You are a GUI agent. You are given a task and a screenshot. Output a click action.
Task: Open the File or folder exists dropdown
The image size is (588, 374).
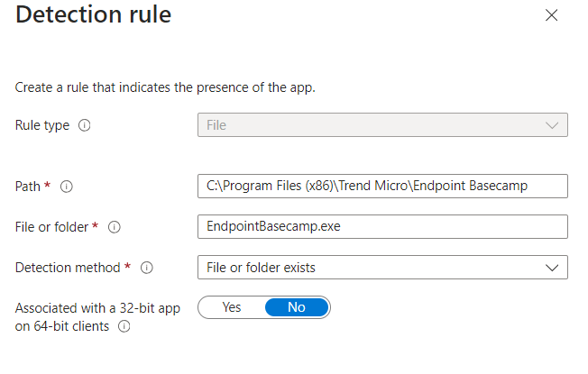click(x=382, y=268)
